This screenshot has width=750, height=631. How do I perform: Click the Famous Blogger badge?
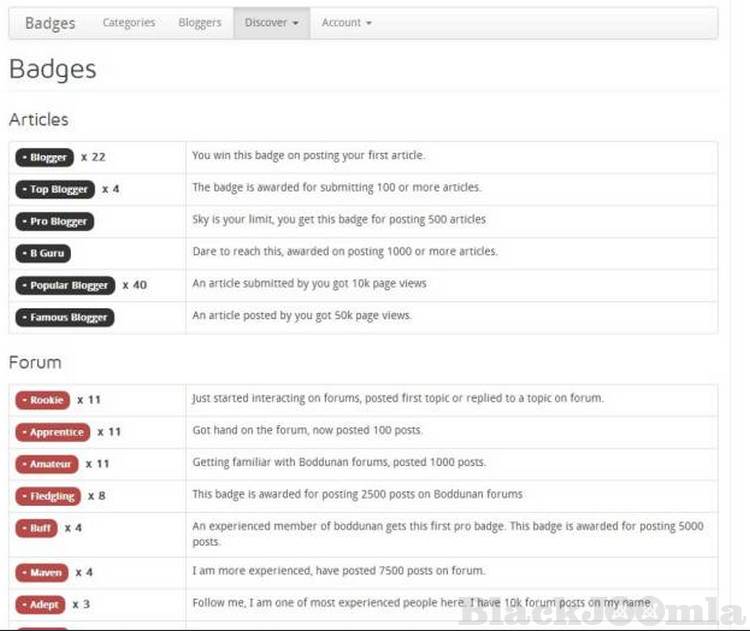coord(65,317)
